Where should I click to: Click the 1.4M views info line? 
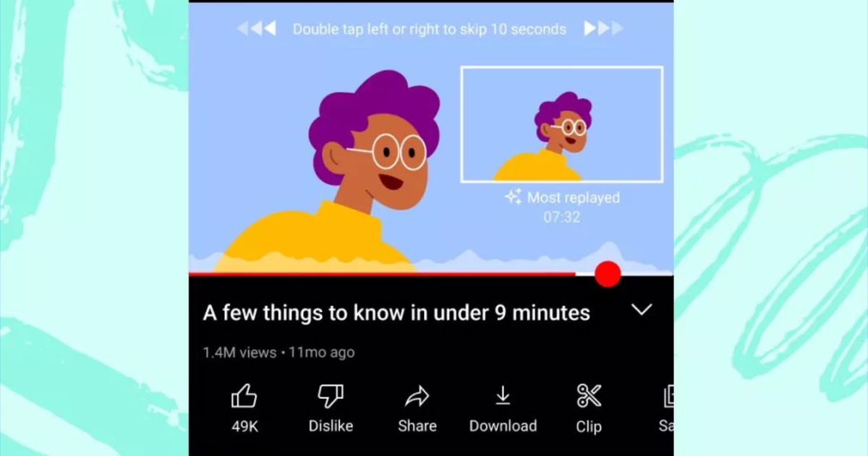coord(278,353)
